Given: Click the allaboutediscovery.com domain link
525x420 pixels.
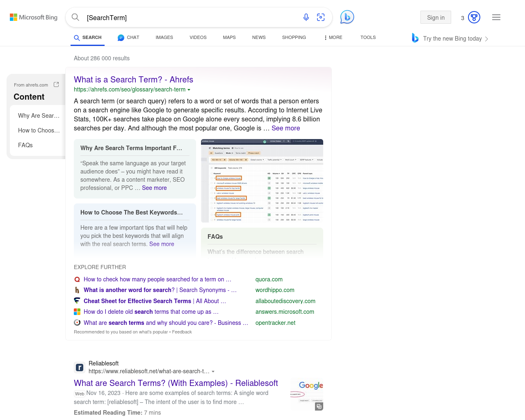Looking at the screenshot, I should coord(285,301).
